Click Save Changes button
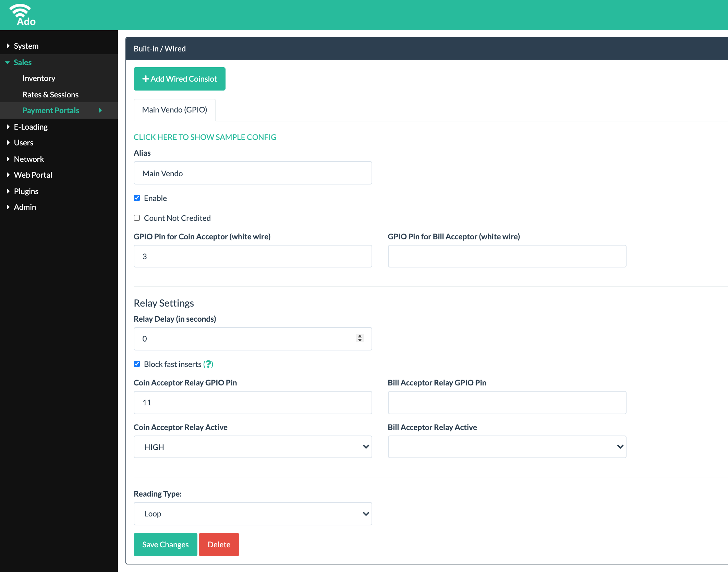The height and width of the screenshot is (572, 728). click(166, 545)
